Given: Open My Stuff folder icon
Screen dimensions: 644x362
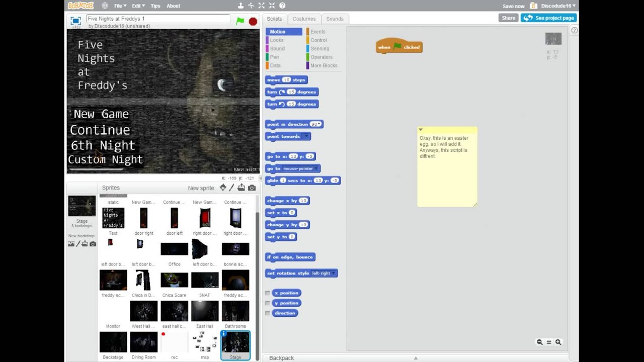Looking at the screenshot, I should [x=534, y=6].
